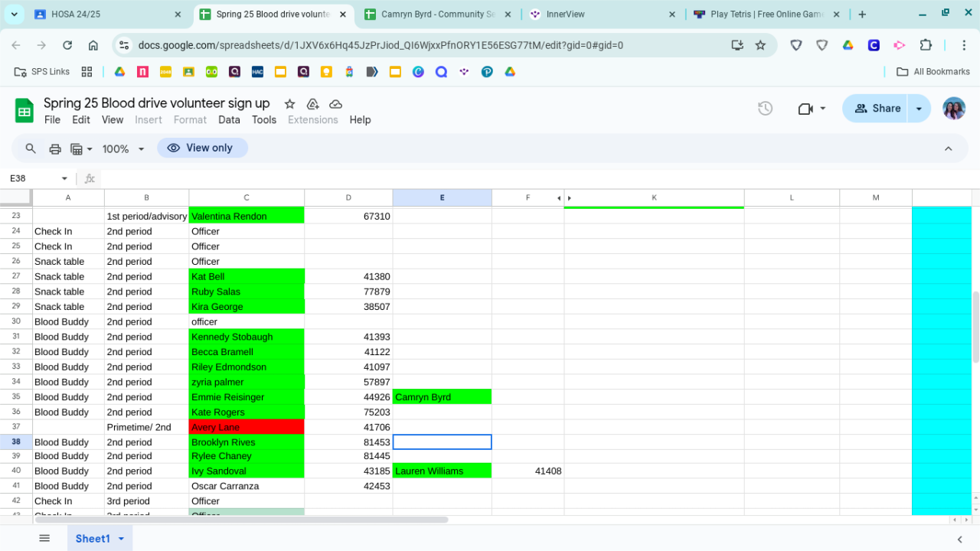Open the Edit menu
This screenshot has width=980, height=551.
coord(81,119)
